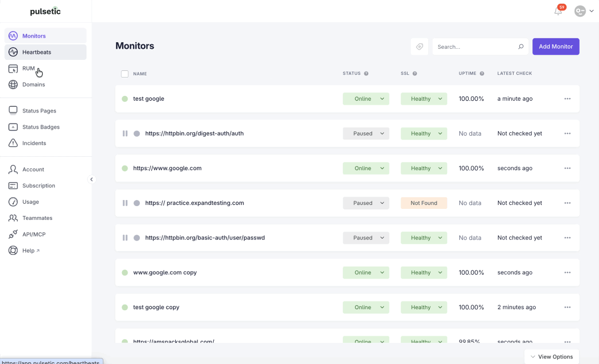Open the www.google.com copy monitor
The image size is (599, 364).
click(x=165, y=273)
